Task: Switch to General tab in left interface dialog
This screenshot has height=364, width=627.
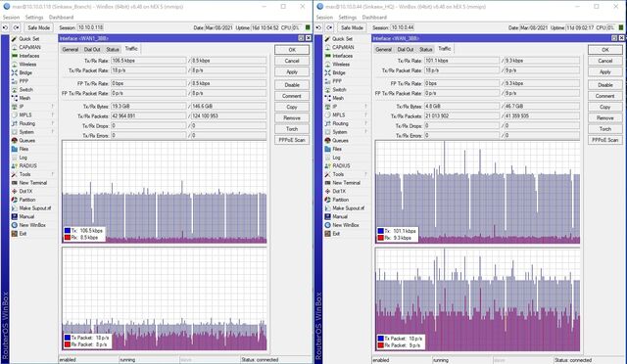Action: (x=70, y=49)
